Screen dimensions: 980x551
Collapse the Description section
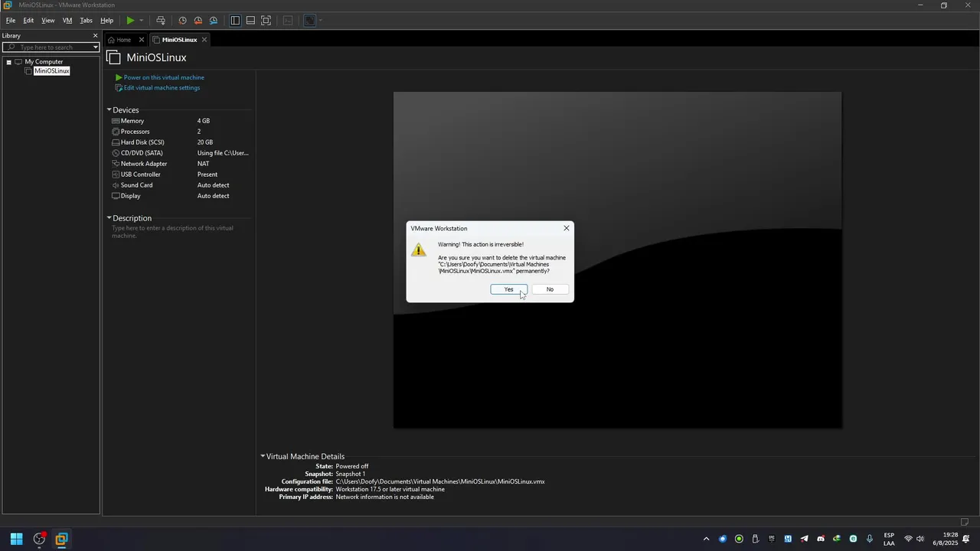[109, 218]
